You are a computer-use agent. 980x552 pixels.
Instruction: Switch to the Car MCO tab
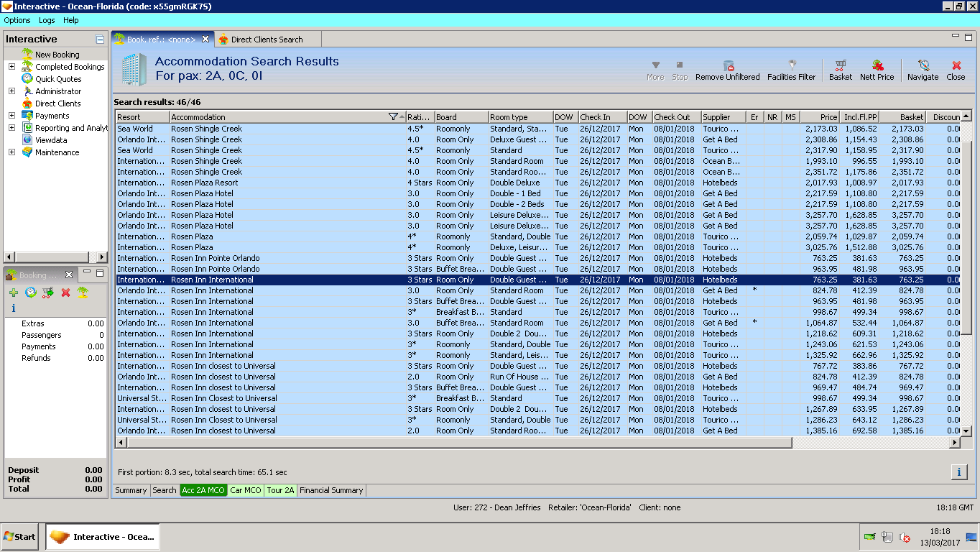pyautogui.click(x=246, y=490)
